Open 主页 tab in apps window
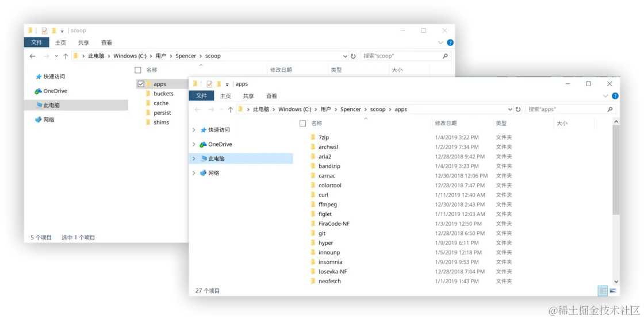The width and height of the screenshot is (644, 320). coord(225,96)
